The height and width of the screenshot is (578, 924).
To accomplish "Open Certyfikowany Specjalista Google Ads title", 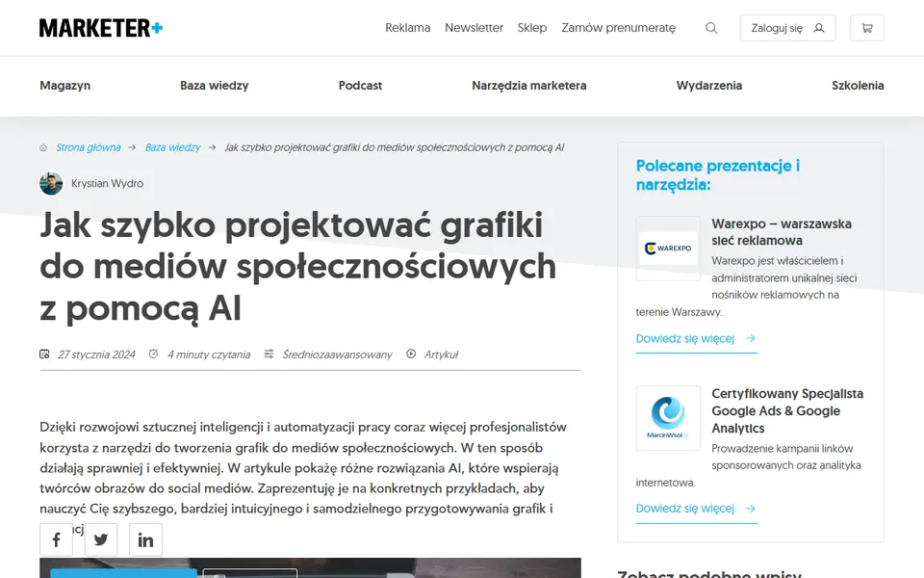I will (x=787, y=411).
